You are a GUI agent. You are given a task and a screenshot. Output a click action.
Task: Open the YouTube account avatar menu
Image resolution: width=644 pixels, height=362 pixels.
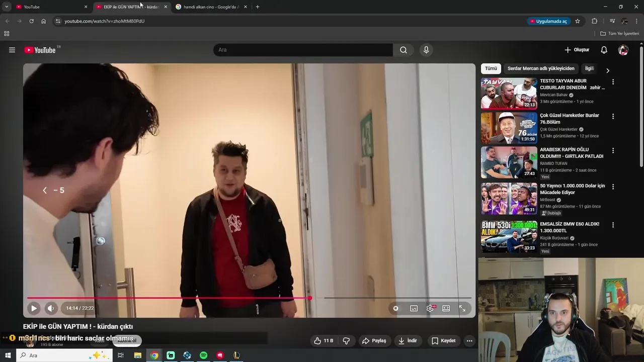pos(623,50)
